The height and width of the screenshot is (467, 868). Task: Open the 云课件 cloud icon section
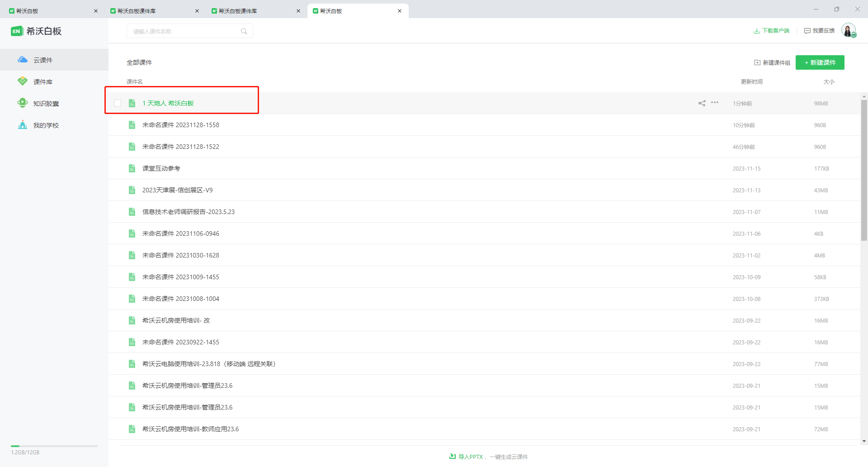click(x=23, y=60)
